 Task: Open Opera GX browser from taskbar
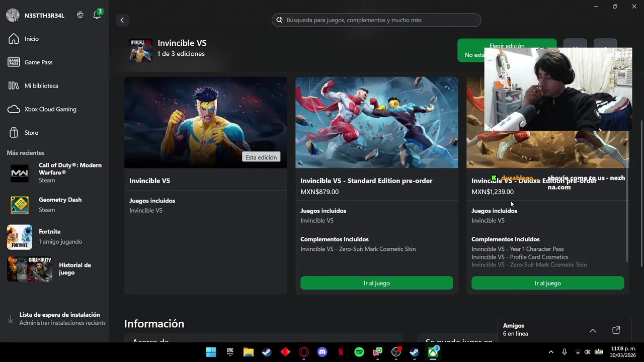(x=304, y=352)
